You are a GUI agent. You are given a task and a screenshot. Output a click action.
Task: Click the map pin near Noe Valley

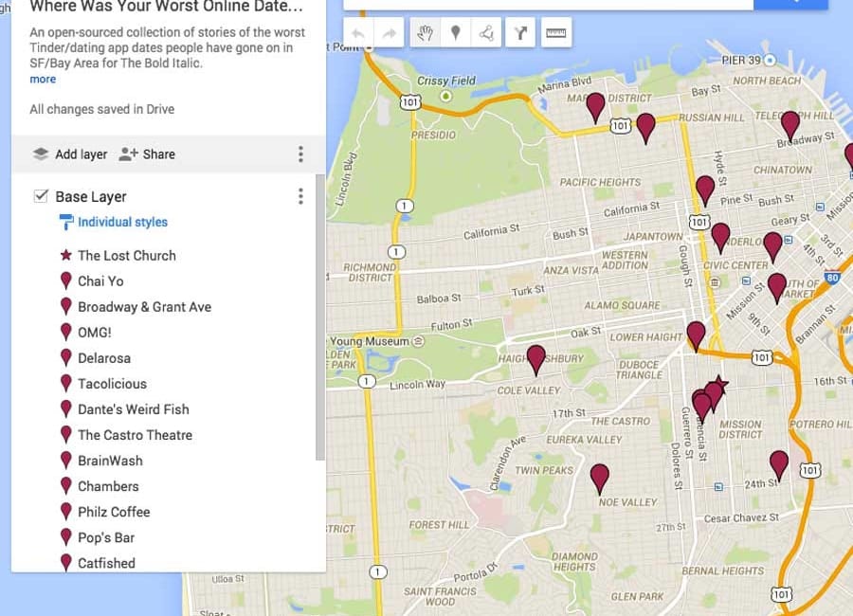(x=599, y=474)
